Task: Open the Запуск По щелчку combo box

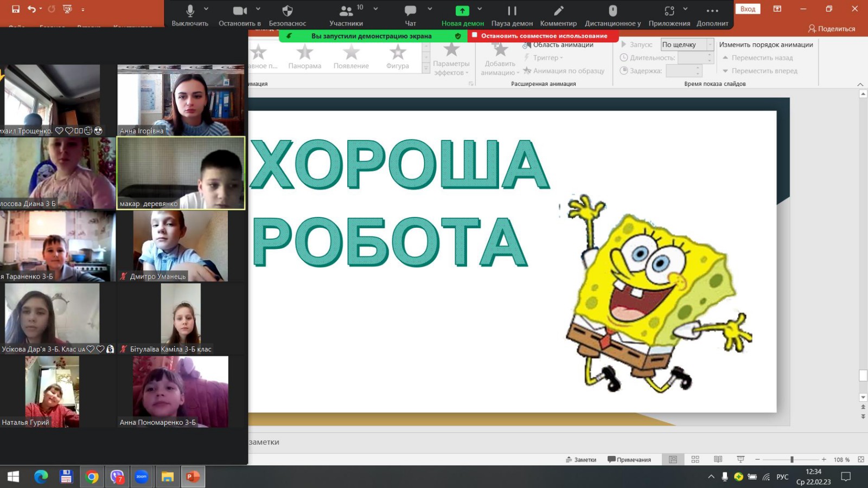Action: click(x=687, y=44)
